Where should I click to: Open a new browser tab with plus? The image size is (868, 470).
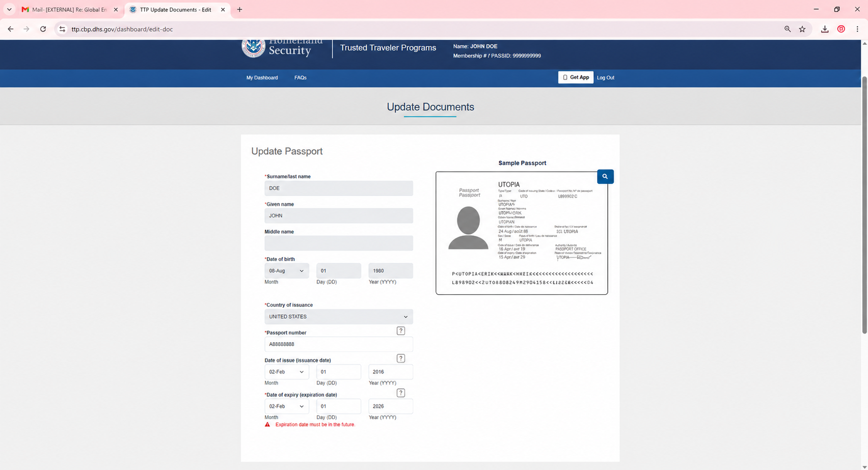[239, 9]
